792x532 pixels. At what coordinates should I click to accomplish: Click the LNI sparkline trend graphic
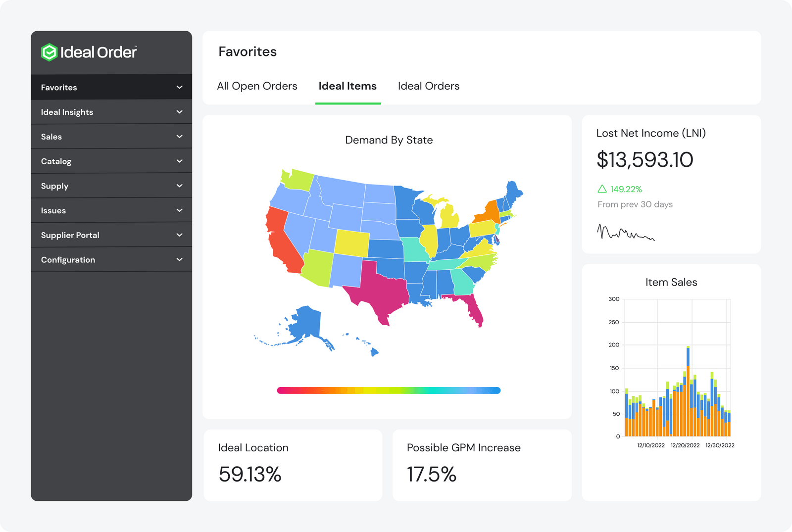point(626,232)
